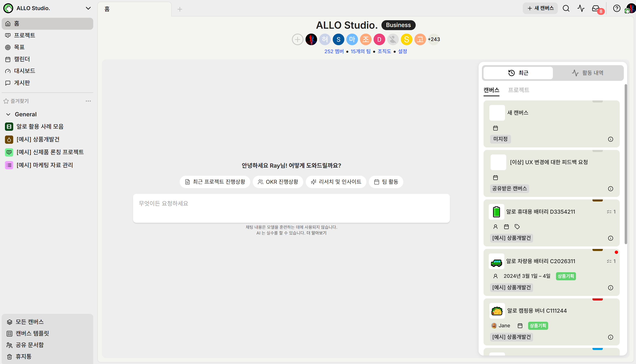Open the ALLO Studio workspace dropdown
The width and height of the screenshot is (636, 364).
click(88, 8)
